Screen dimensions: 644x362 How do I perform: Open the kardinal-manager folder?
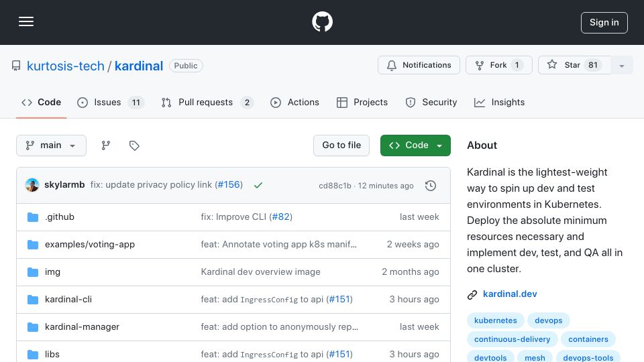(82, 326)
